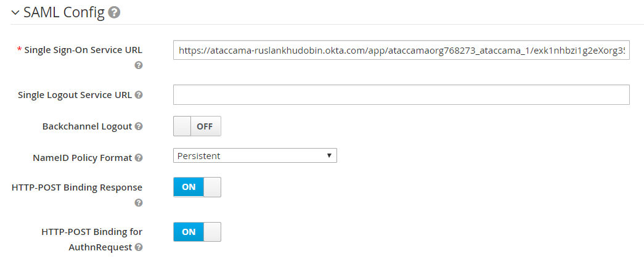Click the NameID Policy Format help icon
Viewport: 644px width, 259px height.
tap(139, 158)
